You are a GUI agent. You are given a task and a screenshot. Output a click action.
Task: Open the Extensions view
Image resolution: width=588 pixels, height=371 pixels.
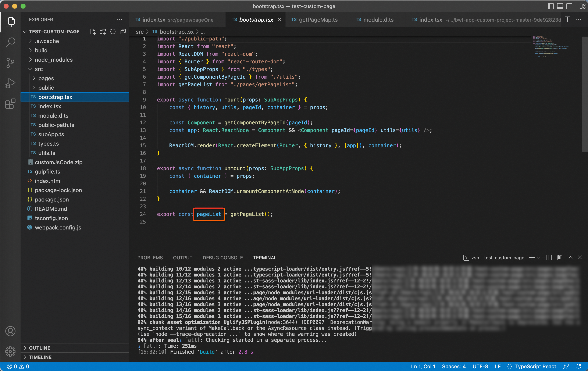10,104
